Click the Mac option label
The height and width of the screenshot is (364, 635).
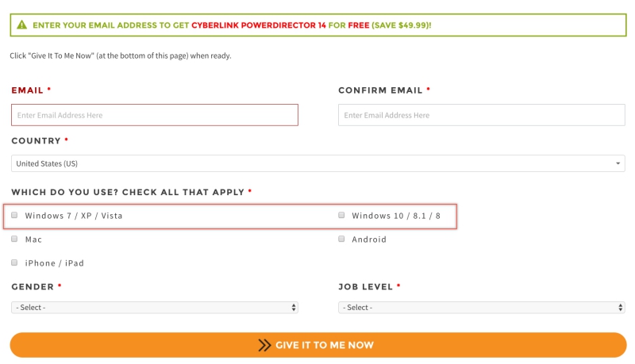[x=33, y=239]
